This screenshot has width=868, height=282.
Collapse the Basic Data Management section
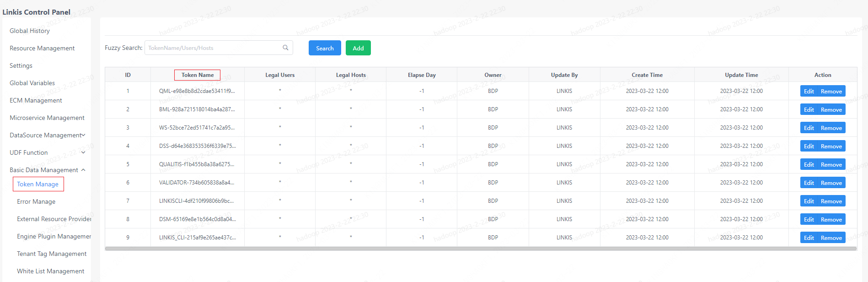click(x=83, y=170)
